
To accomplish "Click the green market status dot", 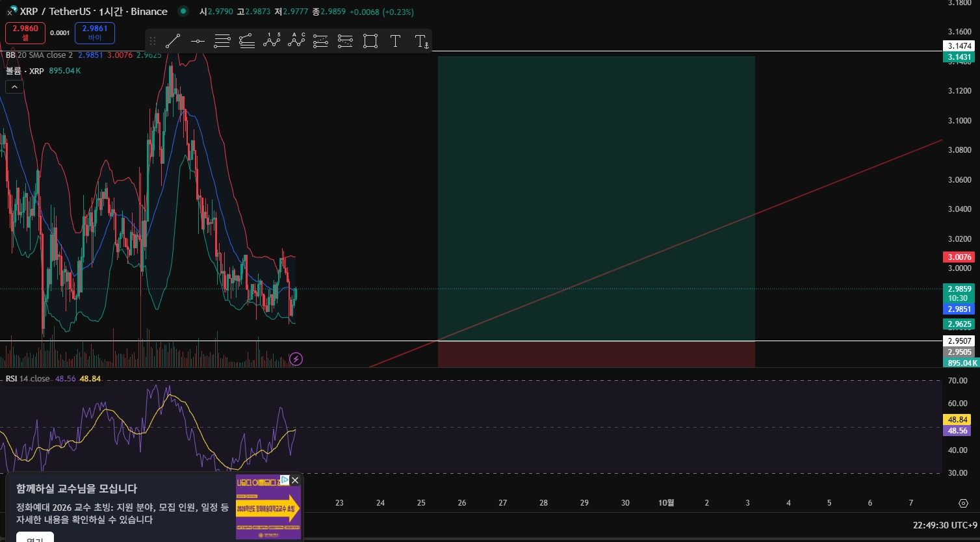I will pyautogui.click(x=183, y=11).
